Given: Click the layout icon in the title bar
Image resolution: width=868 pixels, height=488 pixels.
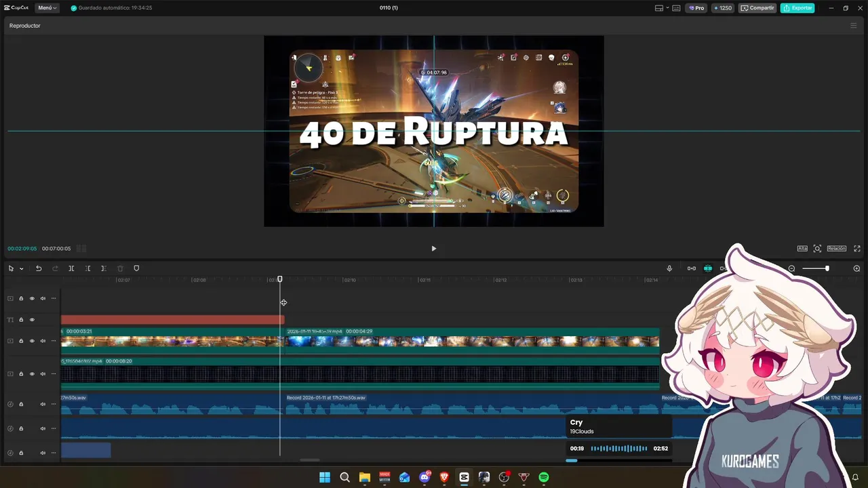Looking at the screenshot, I should pos(658,8).
